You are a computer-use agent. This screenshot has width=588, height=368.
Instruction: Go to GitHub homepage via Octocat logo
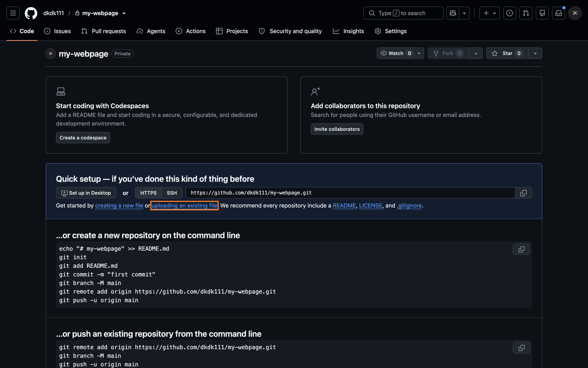[31, 13]
